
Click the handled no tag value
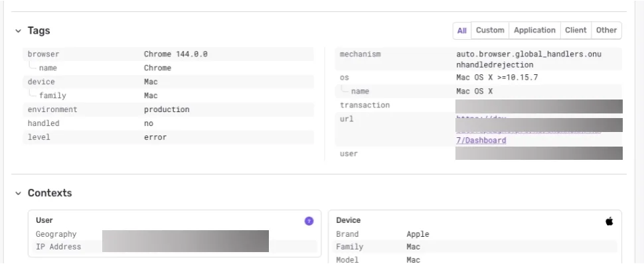149,123
